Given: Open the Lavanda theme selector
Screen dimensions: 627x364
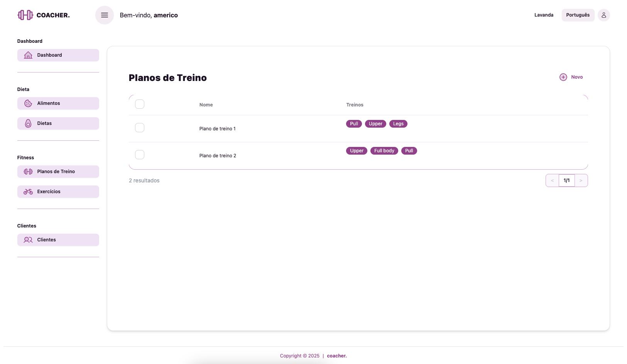Looking at the screenshot, I should point(544,15).
